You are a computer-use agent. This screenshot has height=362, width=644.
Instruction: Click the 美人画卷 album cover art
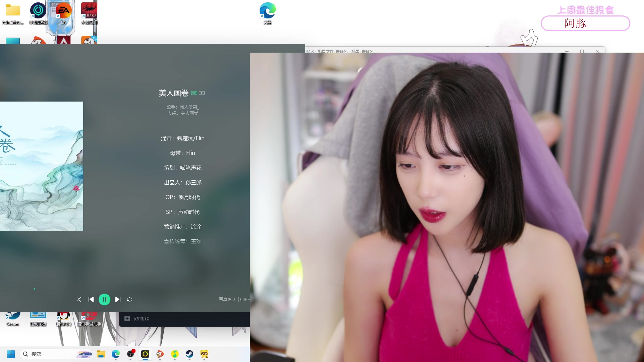tap(42, 166)
